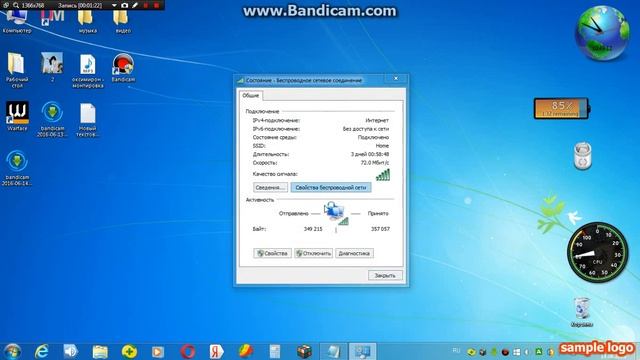
Task: Click the Сведения... button
Action: click(x=270, y=187)
